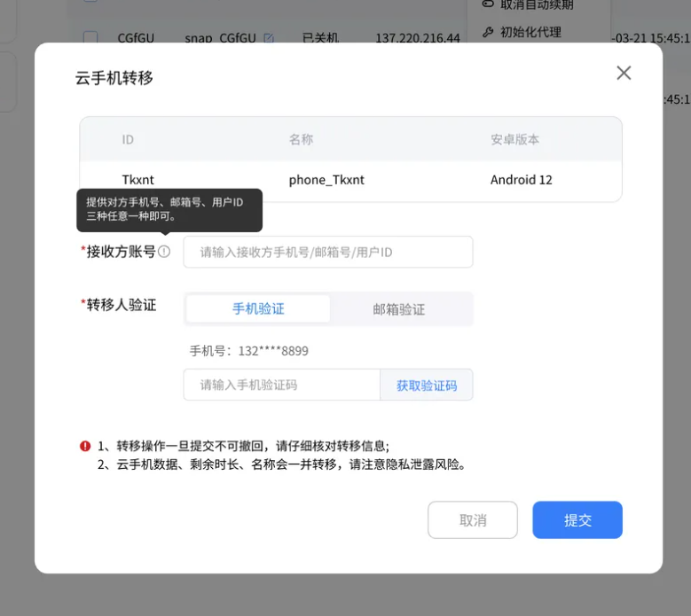Click the phone number text 132****8899

tap(273, 351)
